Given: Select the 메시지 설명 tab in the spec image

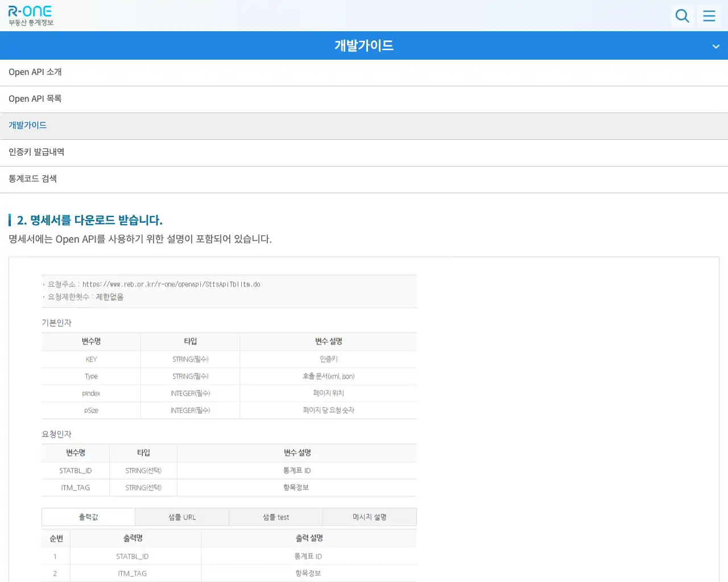Looking at the screenshot, I should (370, 517).
